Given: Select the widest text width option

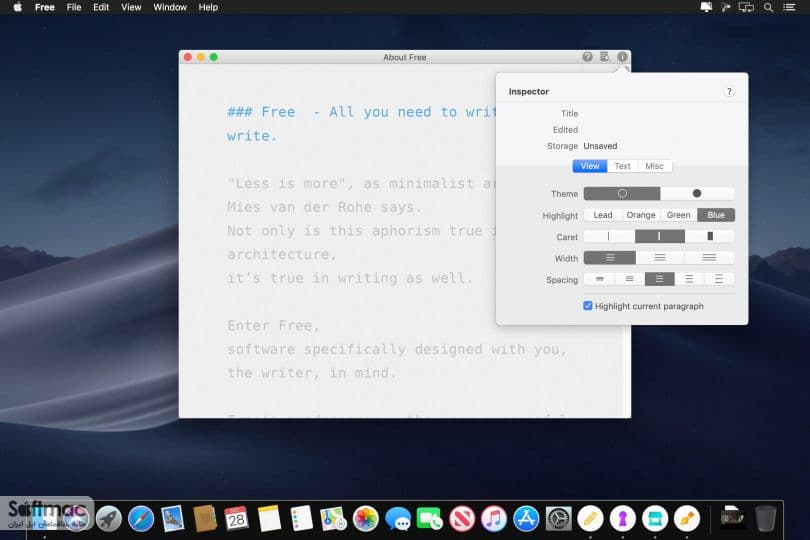Looking at the screenshot, I should pyautogui.click(x=709, y=257).
